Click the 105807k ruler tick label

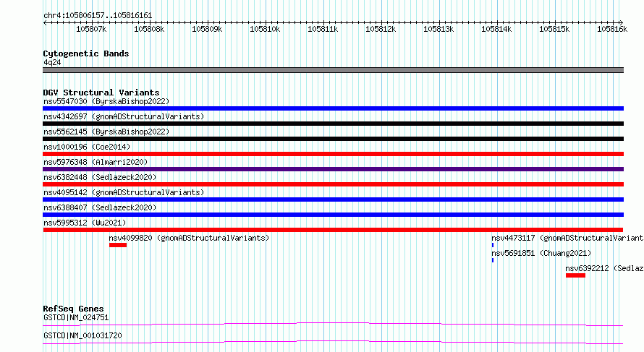tap(91, 29)
